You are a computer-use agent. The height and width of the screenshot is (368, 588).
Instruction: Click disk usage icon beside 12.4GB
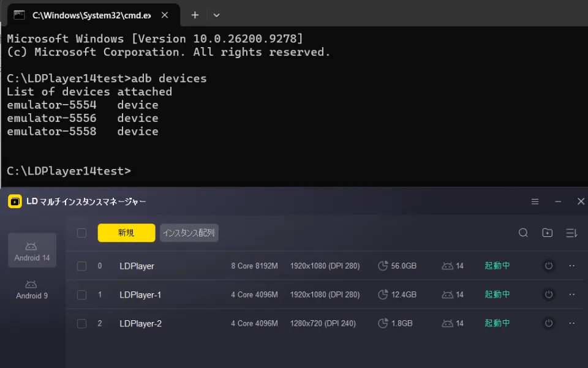pos(383,295)
